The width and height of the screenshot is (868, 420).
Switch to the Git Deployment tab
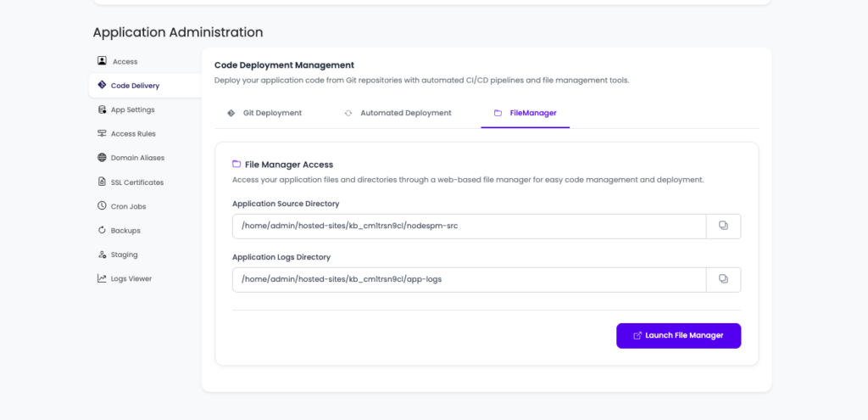tap(264, 113)
